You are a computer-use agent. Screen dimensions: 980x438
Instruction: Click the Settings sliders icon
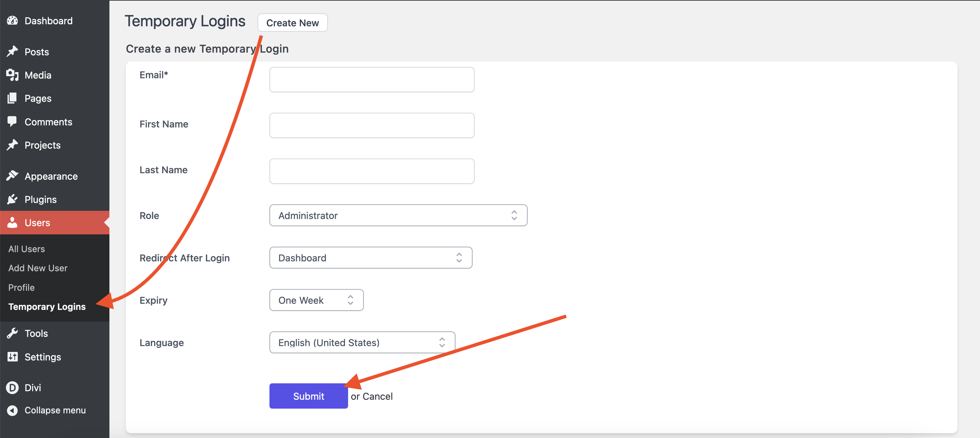click(12, 357)
